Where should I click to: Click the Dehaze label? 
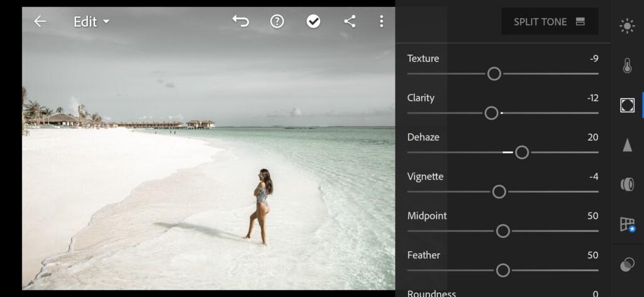point(423,137)
